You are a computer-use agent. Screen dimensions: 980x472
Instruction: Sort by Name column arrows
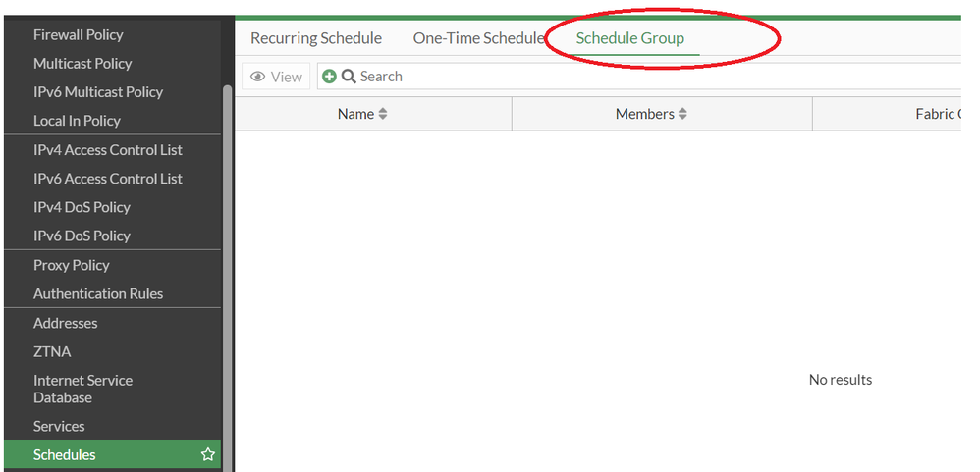click(383, 114)
